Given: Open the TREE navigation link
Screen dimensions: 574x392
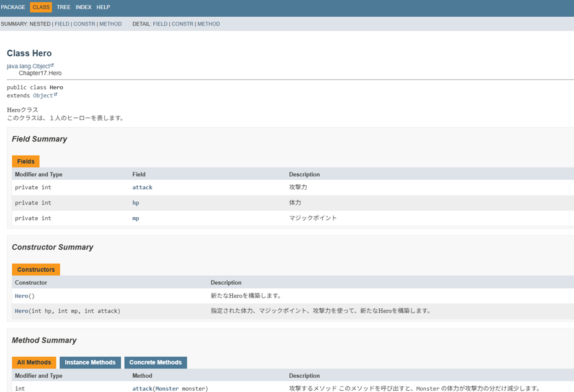Looking at the screenshot, I should 63,7.
